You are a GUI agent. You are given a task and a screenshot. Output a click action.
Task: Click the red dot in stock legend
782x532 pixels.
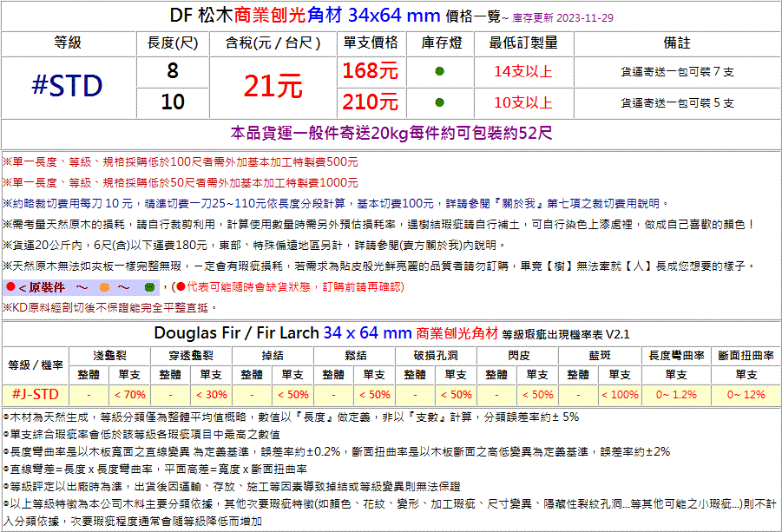[x=9, y=286]
